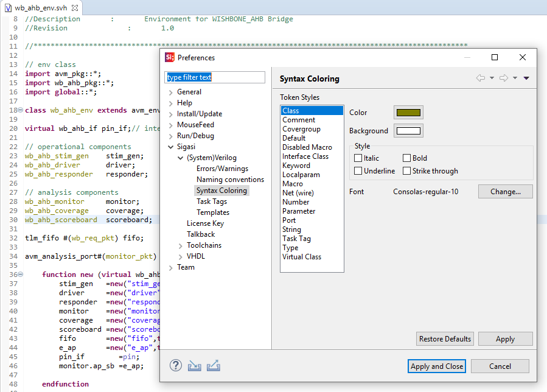
Task: Select the Localparam token style
Action: [x=312, y=175]
